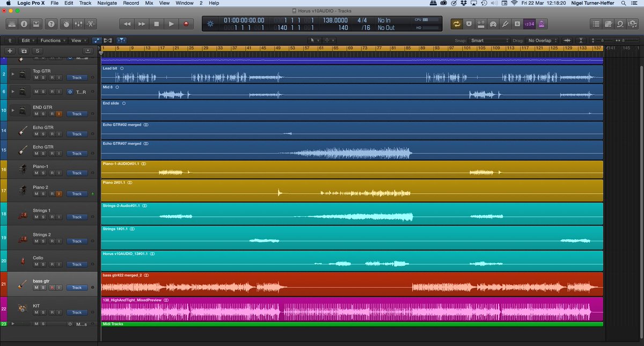Open the View dropdown in Tracks area
644x346 pixels.
pos(78,40)
